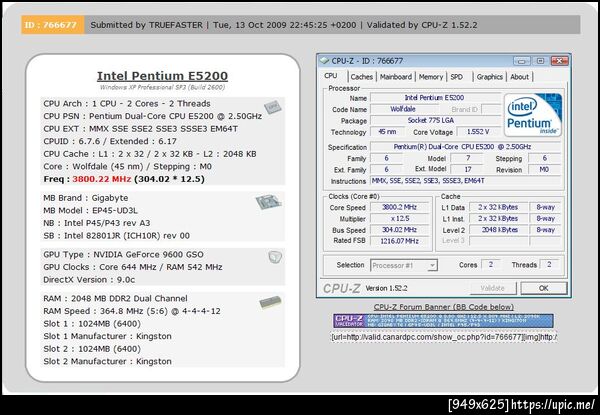The height and width of the screenshot is (415, 600).
Task: Open the Processor #1 selection dropdown
Action: pyautogui.click(x=404, y=265)
